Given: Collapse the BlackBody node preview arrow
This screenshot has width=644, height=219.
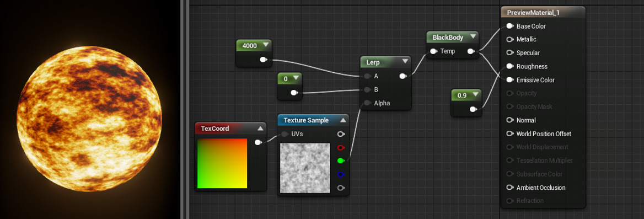Looking at the screenshot, I should pyautogui.click(x=473, y=37).
